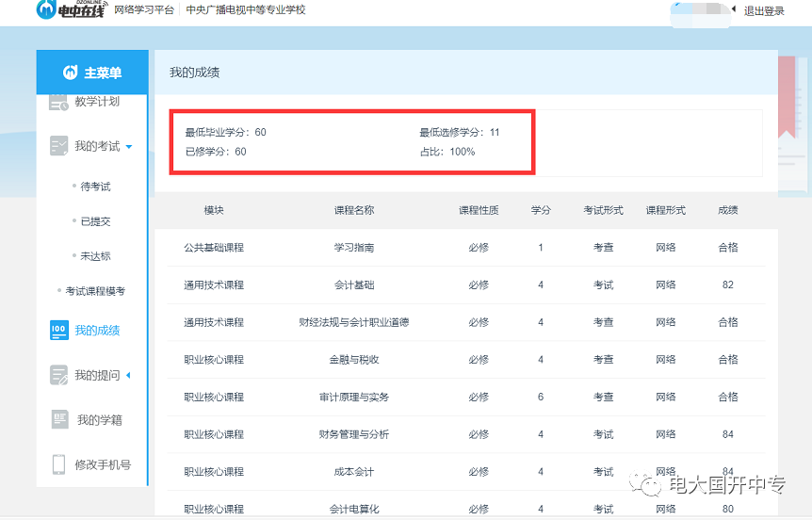812x520 pixels.
Task: Click the 主菜单 header icon
Action: pos(70,73)
